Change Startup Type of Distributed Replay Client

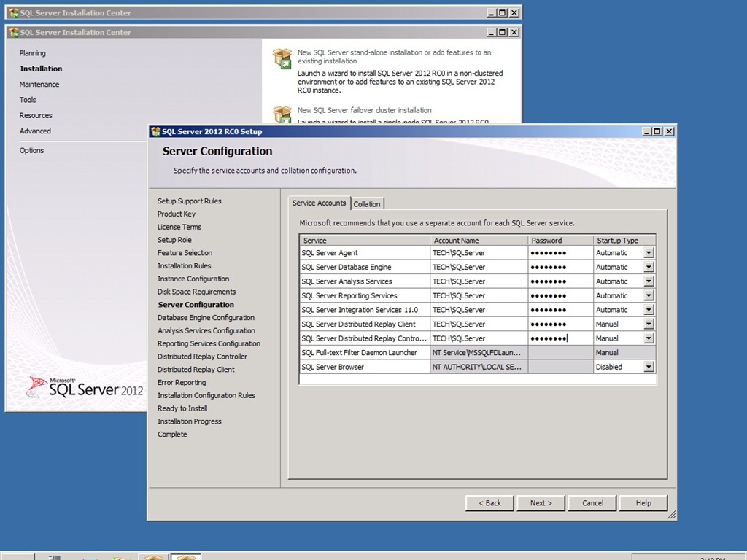[649, 324]
